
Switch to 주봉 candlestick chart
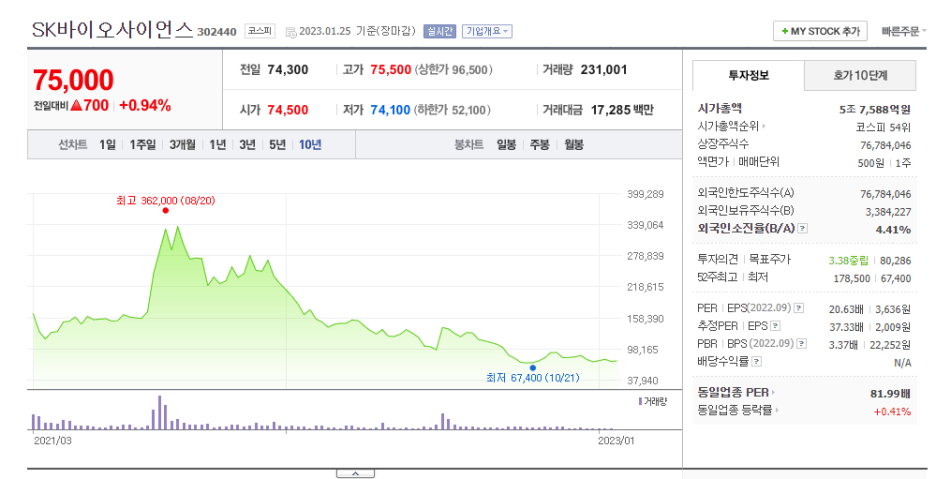(540, 145)
